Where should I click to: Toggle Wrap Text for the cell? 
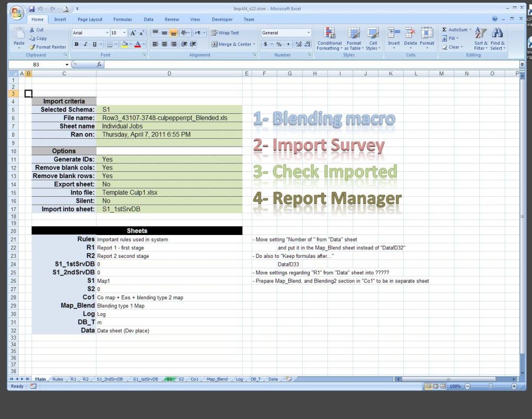coord(225,33)
